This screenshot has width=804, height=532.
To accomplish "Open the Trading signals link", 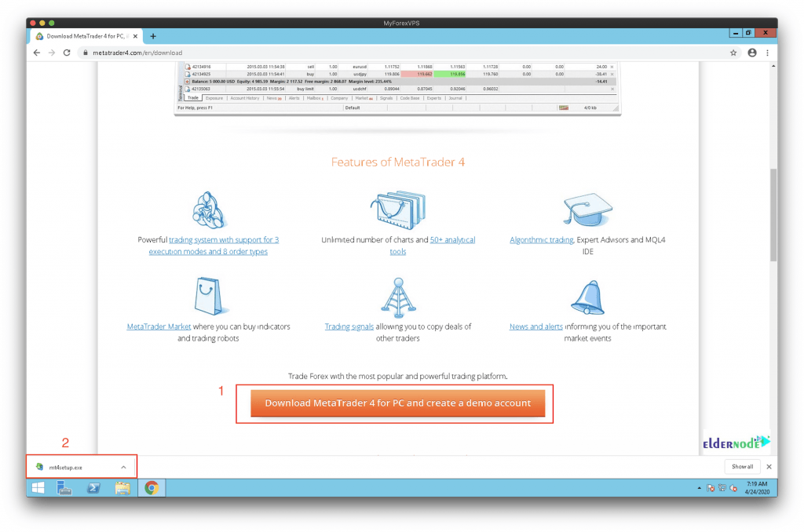I will pos(349,326).
